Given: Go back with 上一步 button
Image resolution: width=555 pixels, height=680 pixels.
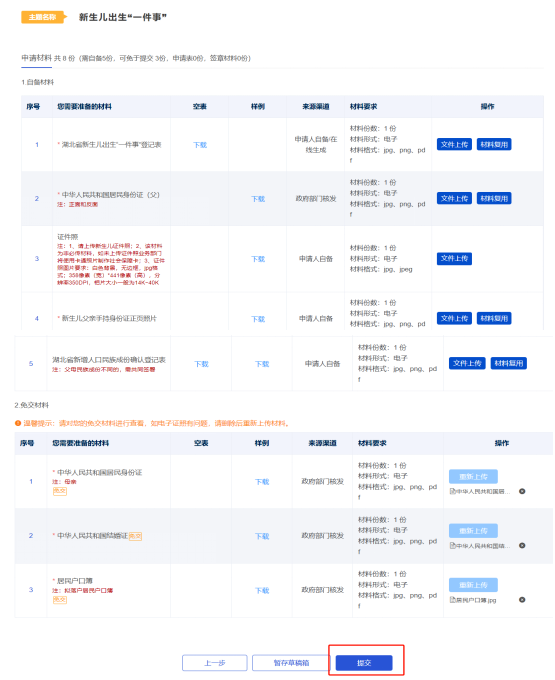Looking at the screenshot, I should pyautogui.click(x=215, y=663).
